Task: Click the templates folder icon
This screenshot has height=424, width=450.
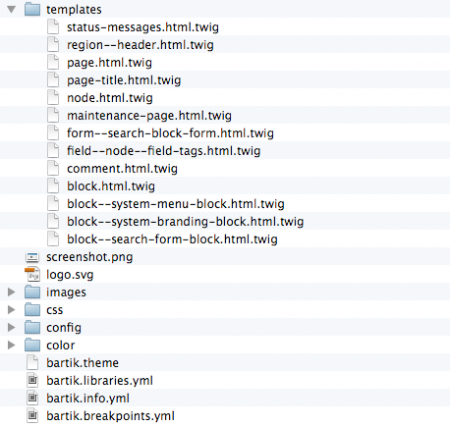Action: pyautogui.click(x=32, y=9)
